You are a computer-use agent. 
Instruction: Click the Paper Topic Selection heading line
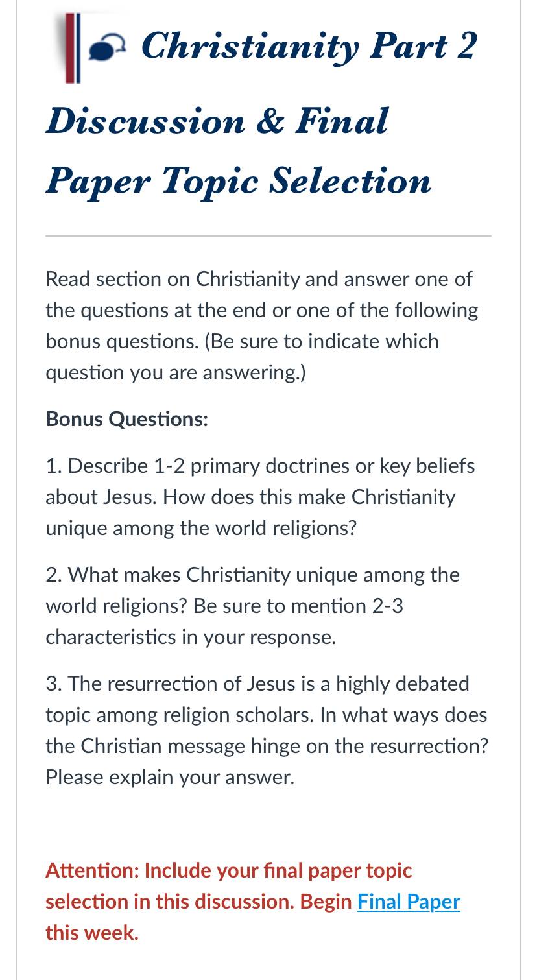point(239,181)
